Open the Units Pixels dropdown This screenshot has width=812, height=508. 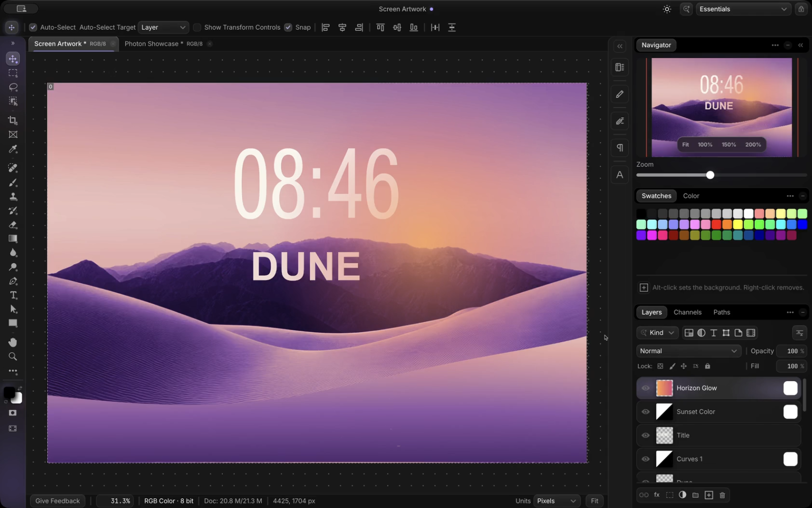(557, 501)
